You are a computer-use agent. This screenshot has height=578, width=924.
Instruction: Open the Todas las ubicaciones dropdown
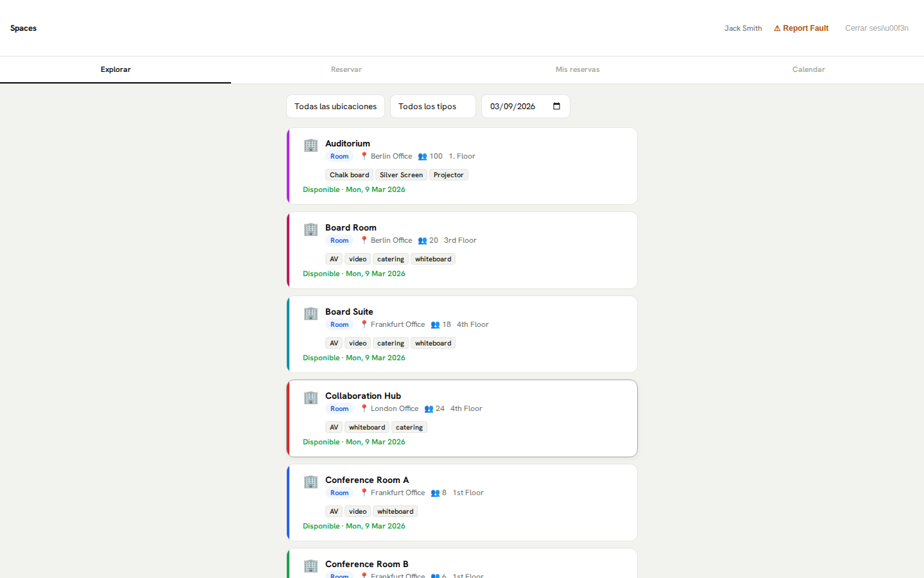[335, 107]
